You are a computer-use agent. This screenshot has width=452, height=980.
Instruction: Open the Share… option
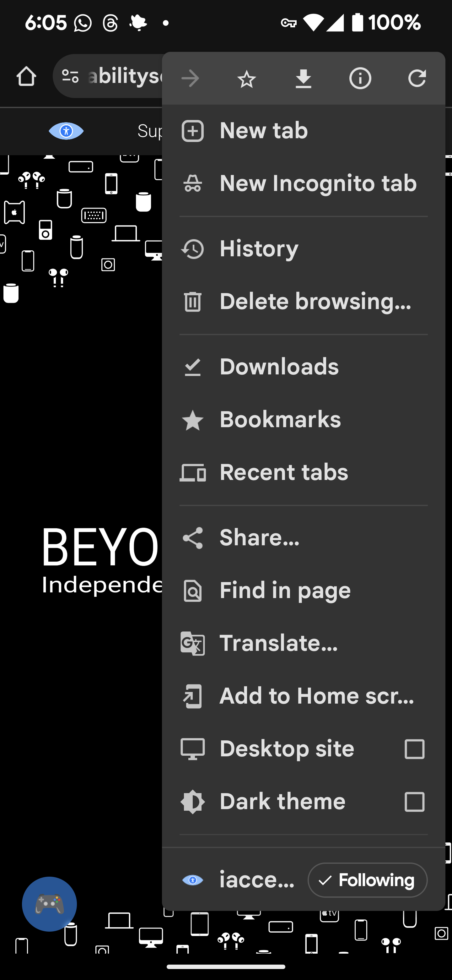pyautogui.click(x=259, y=538)
